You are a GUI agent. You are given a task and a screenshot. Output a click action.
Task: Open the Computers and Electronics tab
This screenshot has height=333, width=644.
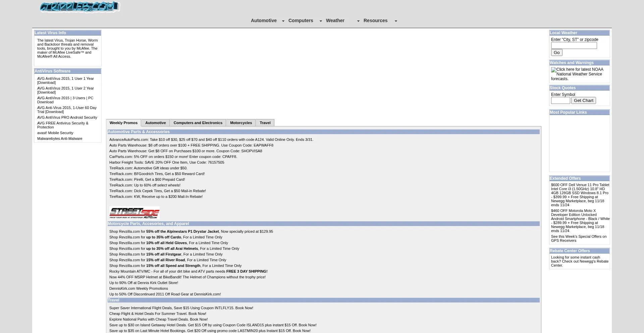click(198, 123)
